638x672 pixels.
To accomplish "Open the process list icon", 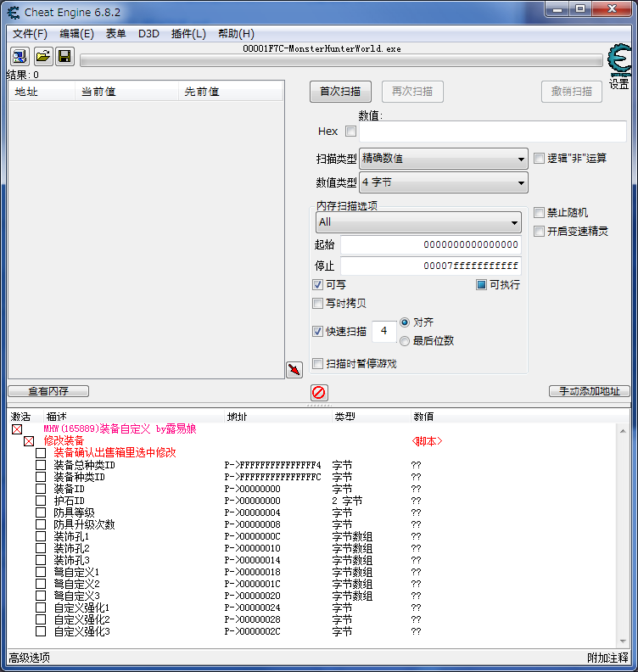I will coord(20,57).
